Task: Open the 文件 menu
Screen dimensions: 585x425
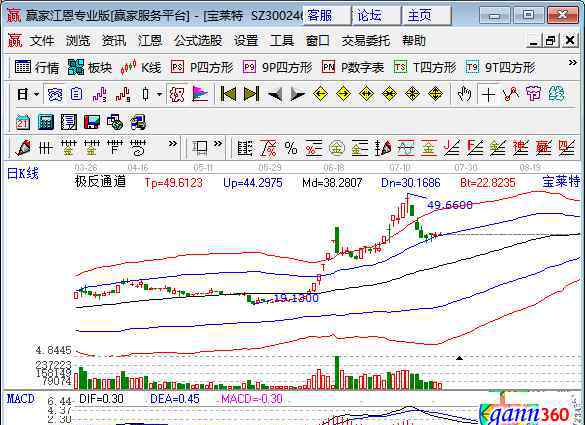Action: [x=42, y=40]
